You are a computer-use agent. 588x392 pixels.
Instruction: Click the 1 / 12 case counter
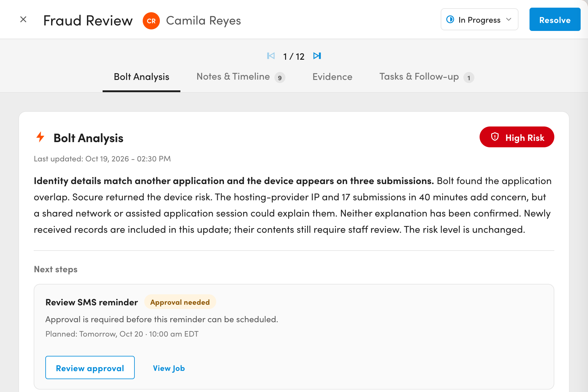click(x=294, y=57)
